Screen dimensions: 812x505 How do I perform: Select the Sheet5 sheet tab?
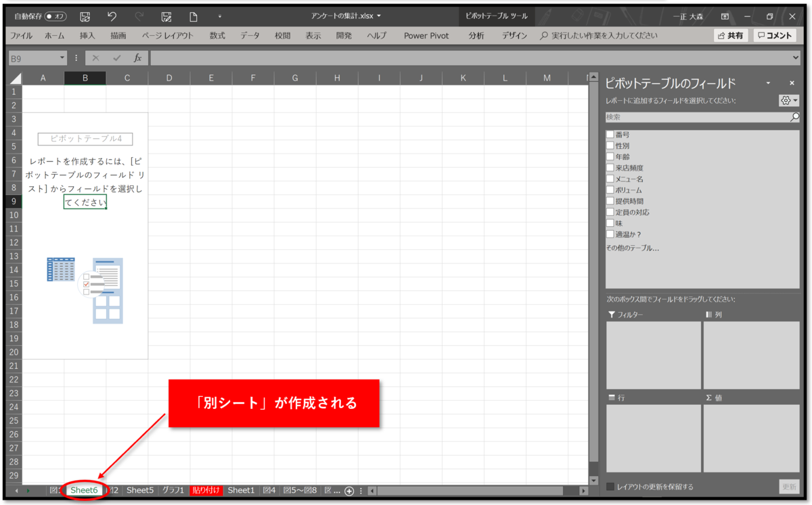tap(140, 490)
